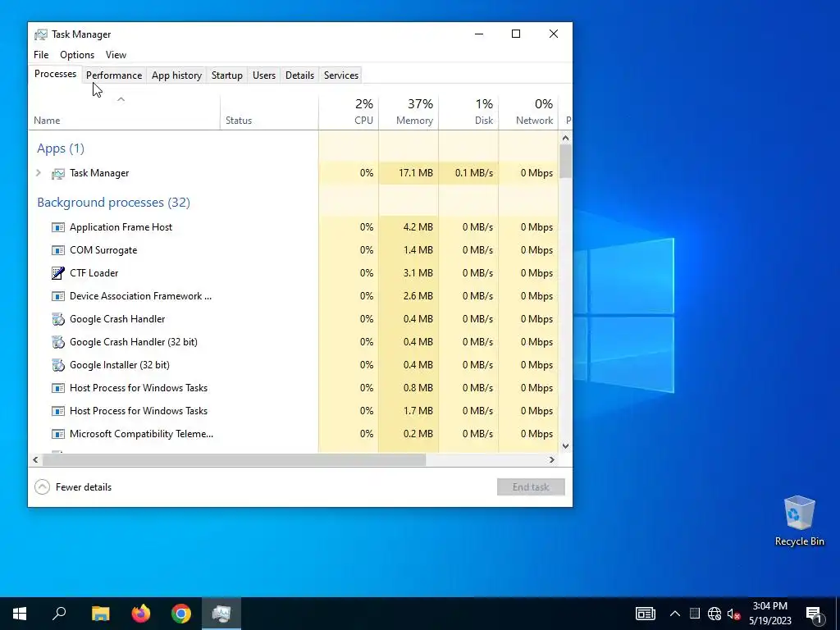Switch to the Details tab
The height and width of the screenshot is (630, 840).
pyautogui.click(x=299, y=75)
